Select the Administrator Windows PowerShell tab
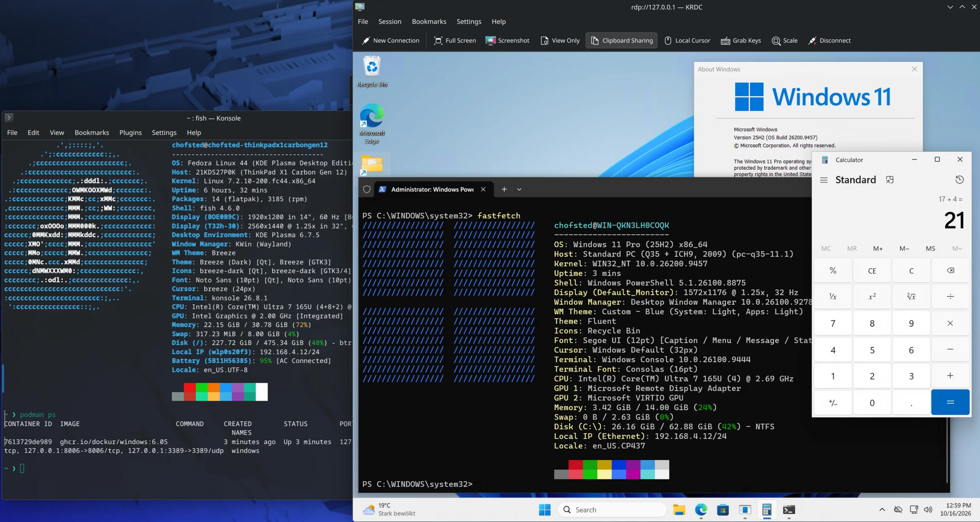Viewport: 980px width, 522px height. tap(433, 189)
